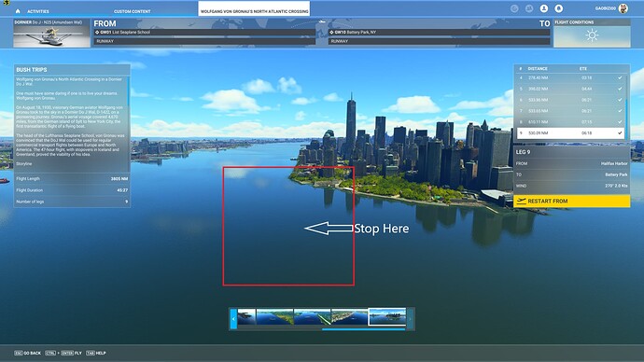Click the blue previous-arrow of the screenshot strip

tap(233, 318)
